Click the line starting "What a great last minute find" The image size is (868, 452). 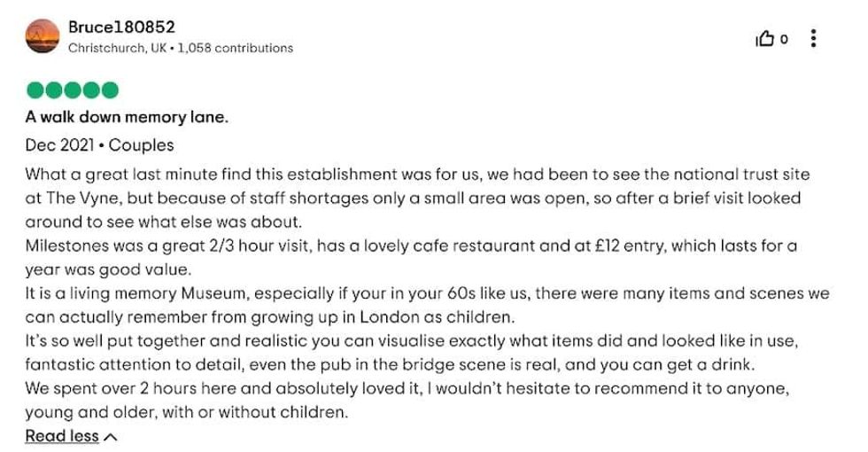[416, 175]
